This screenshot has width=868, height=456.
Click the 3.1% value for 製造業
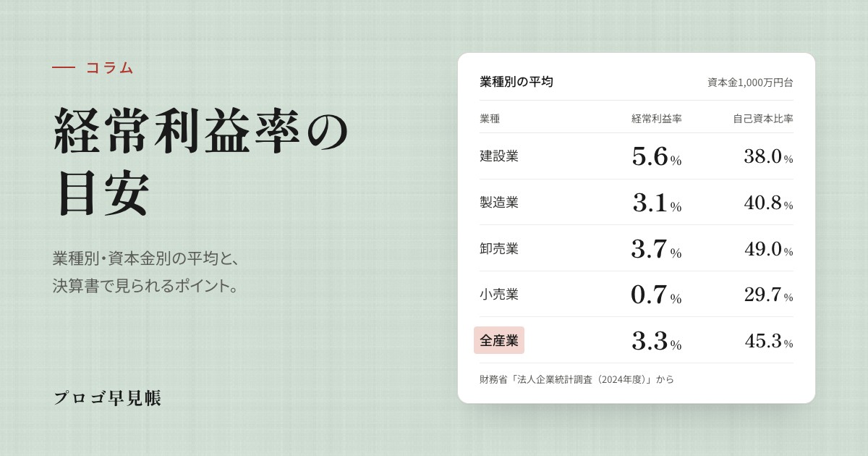[x=657, y=203]
